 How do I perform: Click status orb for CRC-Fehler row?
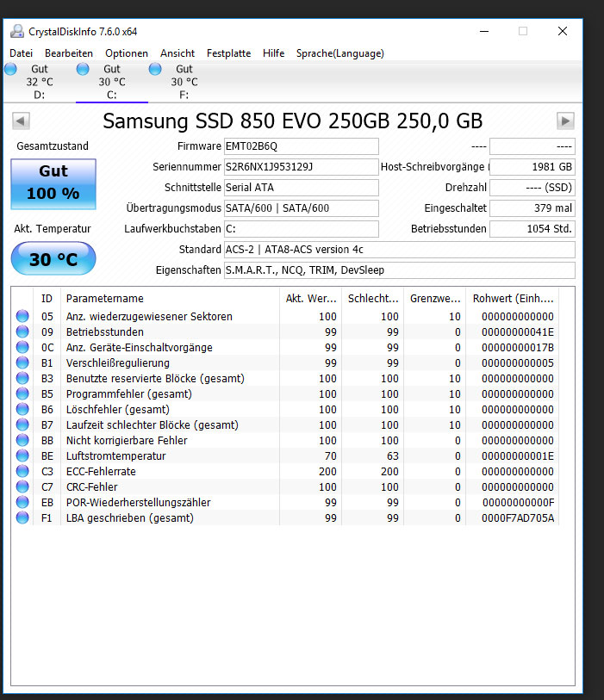pos(22,486)
